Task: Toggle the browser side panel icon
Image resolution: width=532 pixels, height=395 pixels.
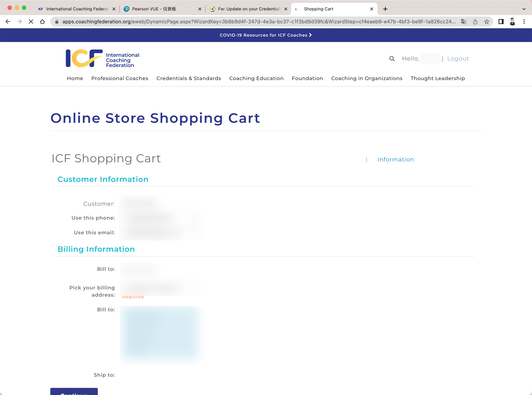Action: coord(501,22)
